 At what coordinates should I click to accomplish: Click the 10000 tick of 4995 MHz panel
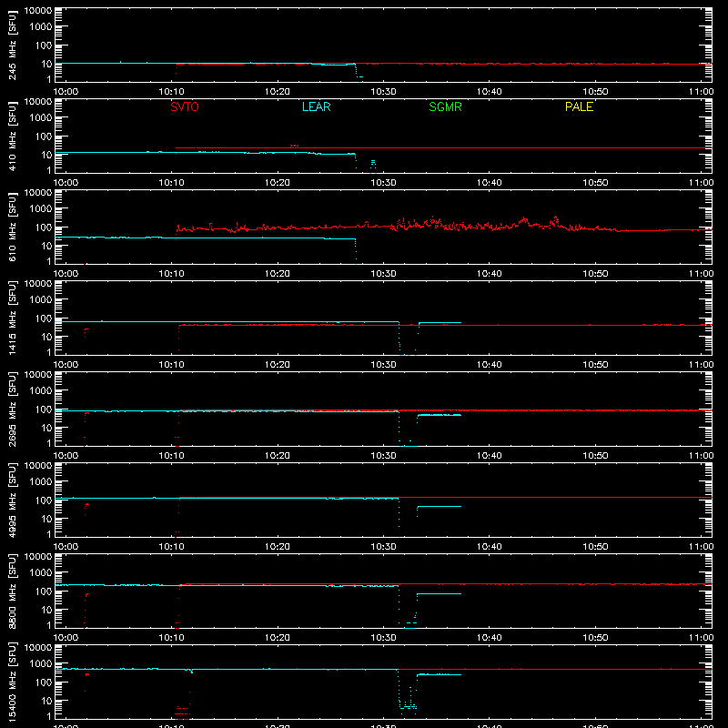click(38, 466)
